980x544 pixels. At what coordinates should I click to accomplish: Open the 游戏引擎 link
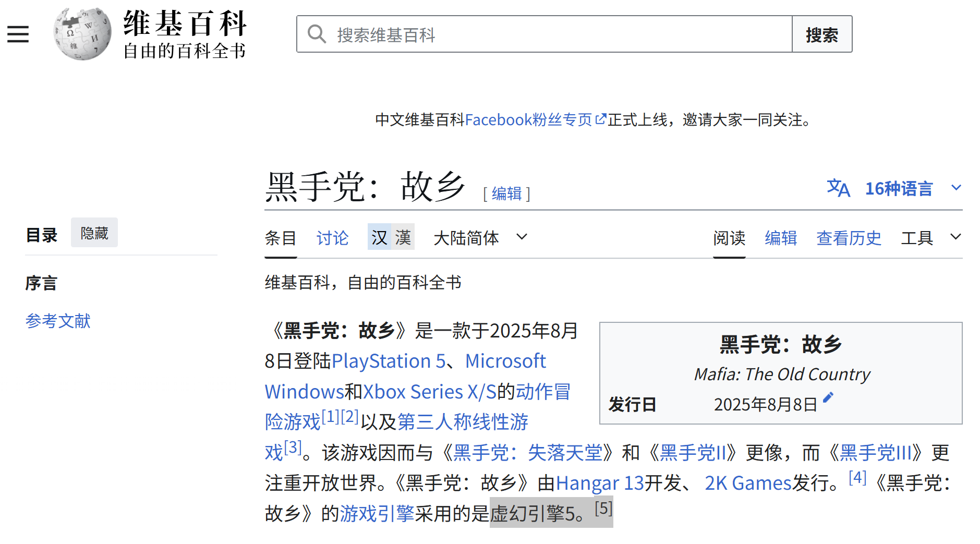(377, 514)
